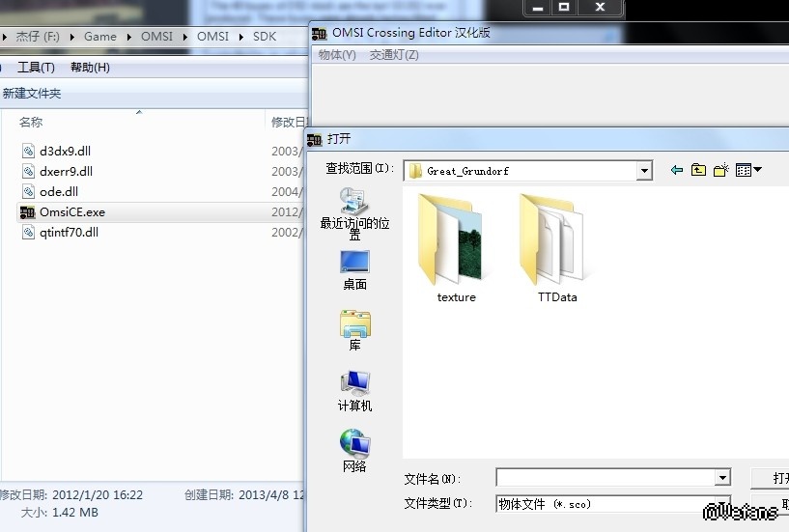Expand the breadcrumb arrow before Game

point(72,37)
